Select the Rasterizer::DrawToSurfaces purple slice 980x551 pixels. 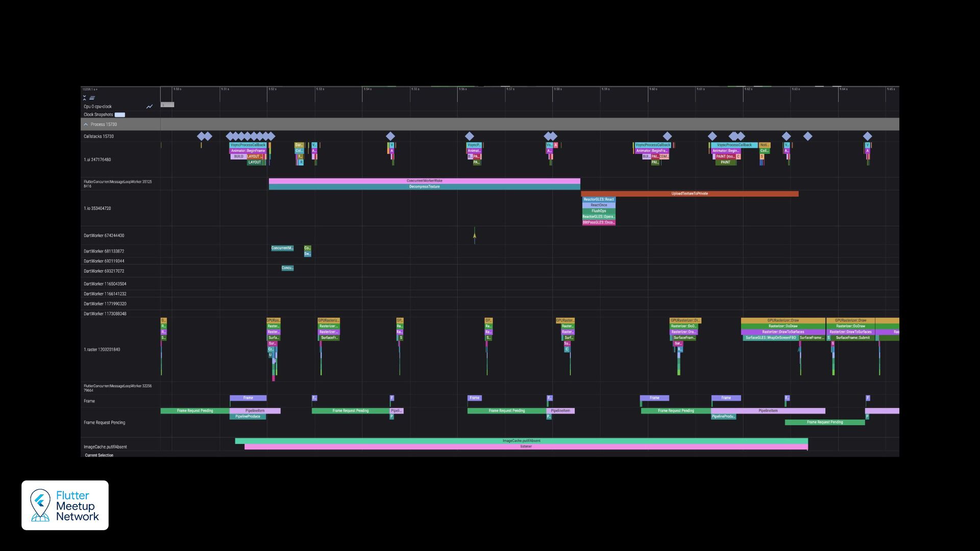[x=782, y=332]
